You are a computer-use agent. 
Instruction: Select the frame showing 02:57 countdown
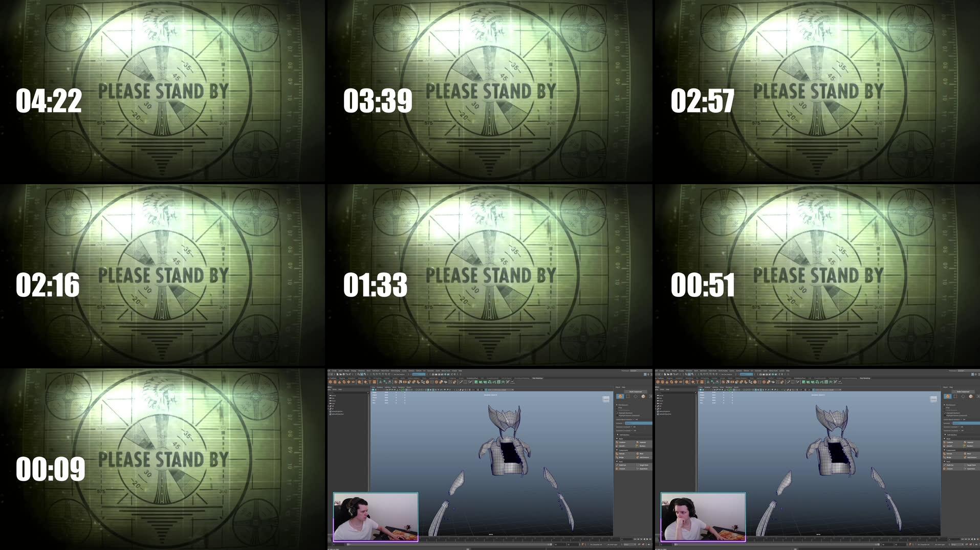[x=817, y=91]
